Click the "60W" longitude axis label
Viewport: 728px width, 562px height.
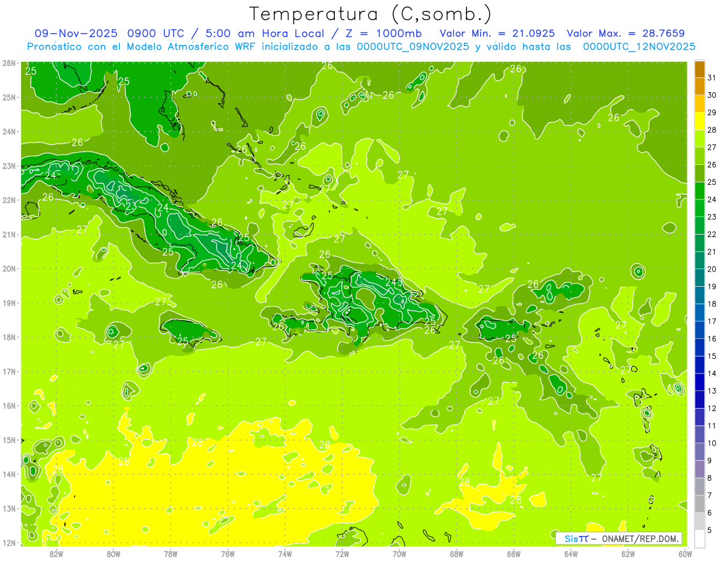coord(685,554)
